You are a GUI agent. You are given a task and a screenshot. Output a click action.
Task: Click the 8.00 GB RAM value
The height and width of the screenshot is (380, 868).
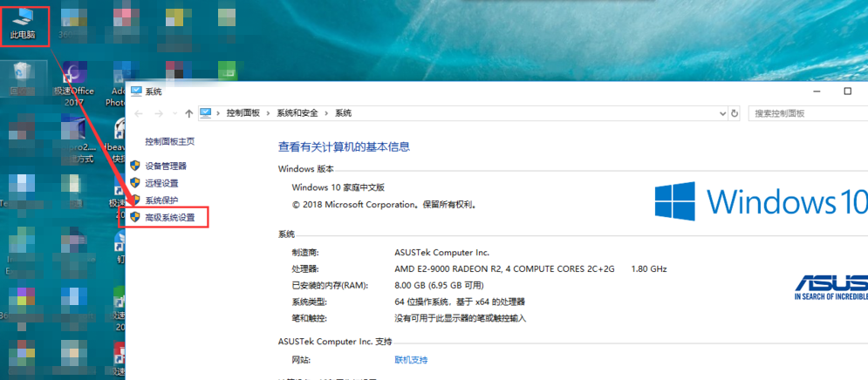[439, 286]
